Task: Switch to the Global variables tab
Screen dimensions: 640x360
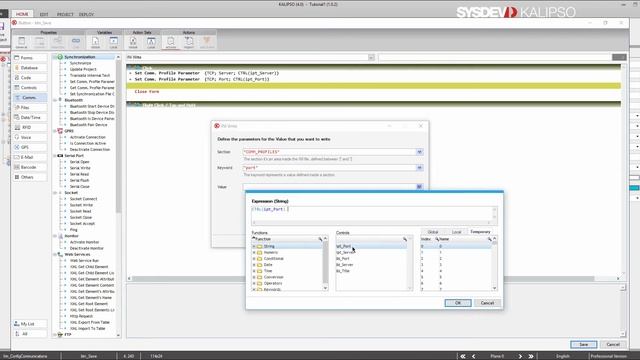Action: (433, 232)
